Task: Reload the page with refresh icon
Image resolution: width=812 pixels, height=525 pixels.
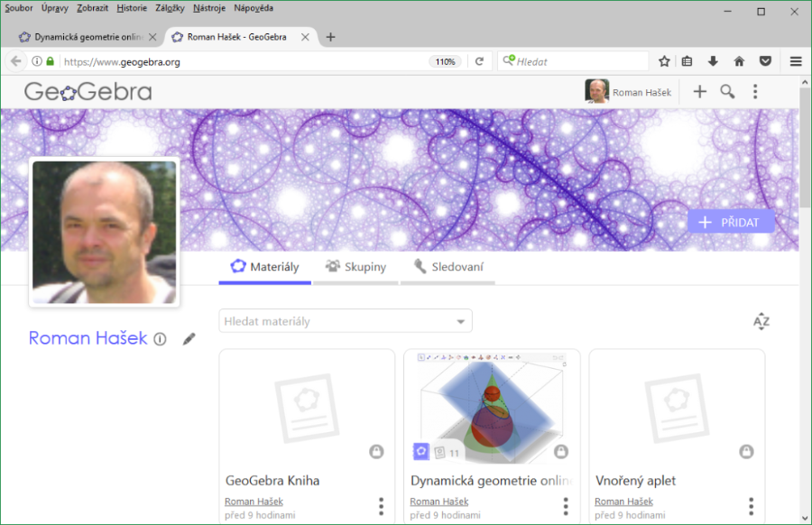Action: (x=480, y=61)
